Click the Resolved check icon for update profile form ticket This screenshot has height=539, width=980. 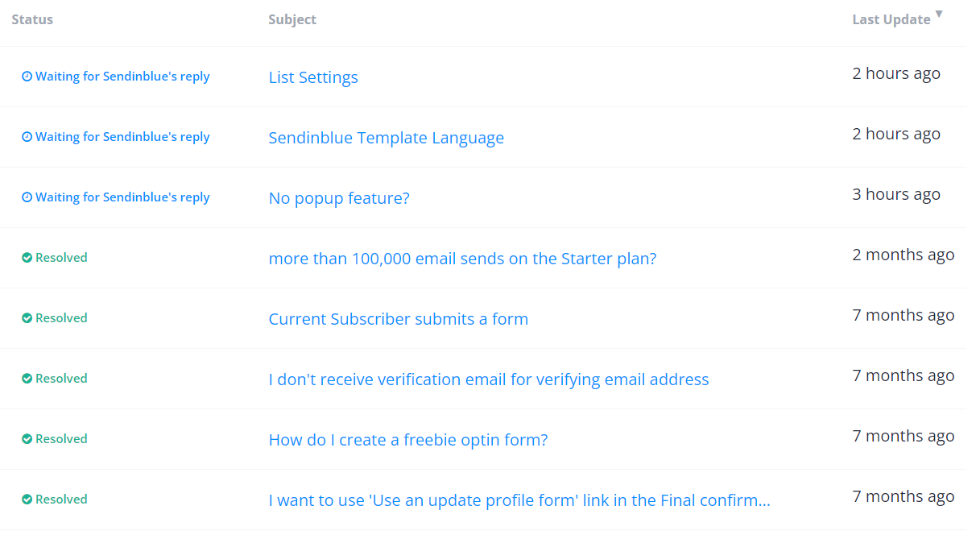click(27, 500)
